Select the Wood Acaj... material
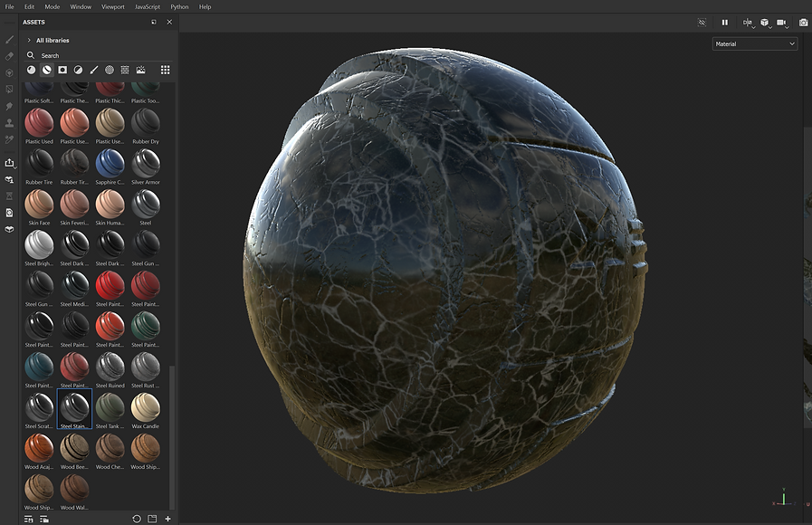The width and height of the screenshot is (812, 525). (x=39, y=452)
